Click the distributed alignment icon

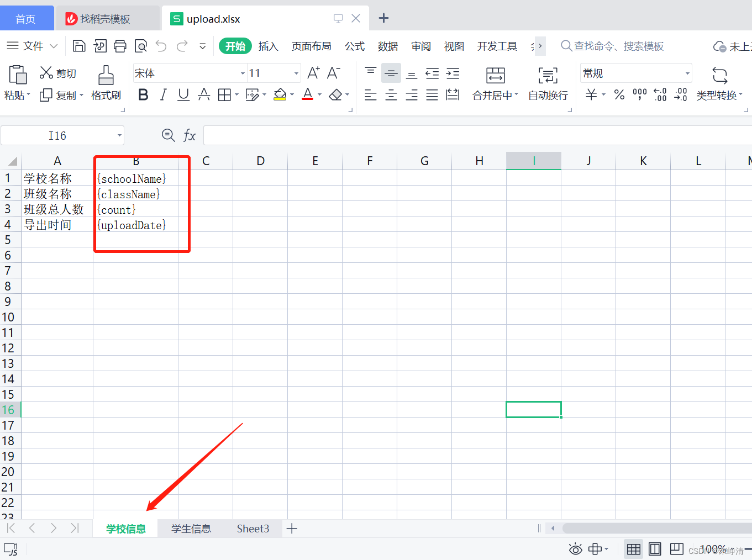(x=453, y=95)
